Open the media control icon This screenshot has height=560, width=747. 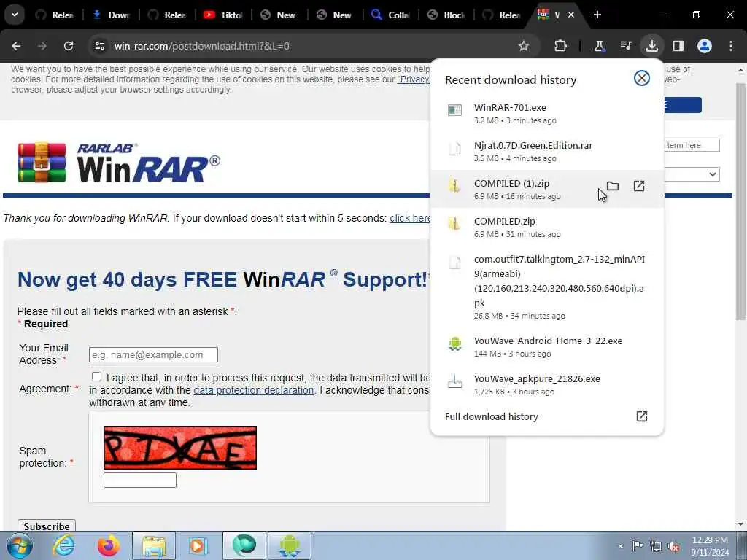point(625,46)
